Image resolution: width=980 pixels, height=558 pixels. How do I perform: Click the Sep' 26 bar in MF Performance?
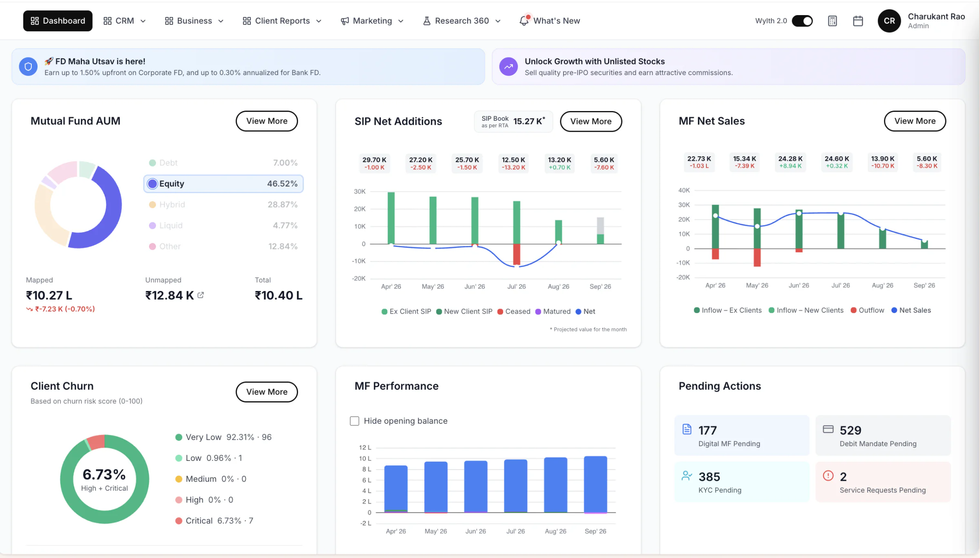pos(595,484)
